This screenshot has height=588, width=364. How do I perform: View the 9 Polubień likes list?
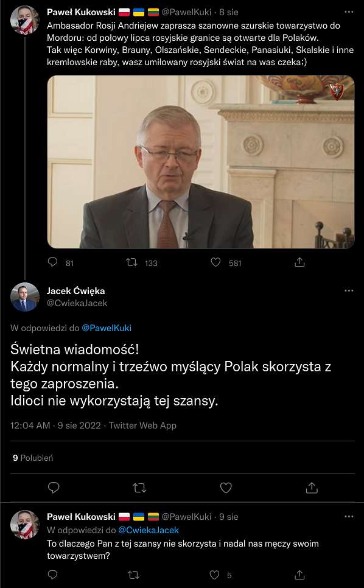[x=33, y=458]
